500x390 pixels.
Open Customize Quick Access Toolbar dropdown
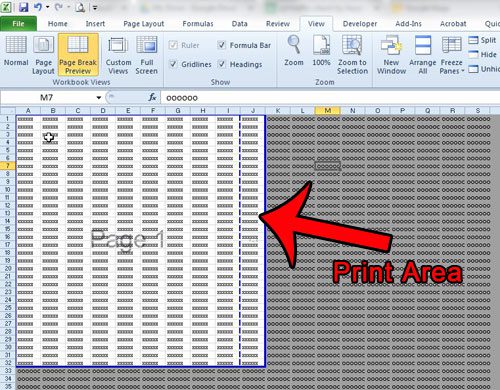pos(95,7)
